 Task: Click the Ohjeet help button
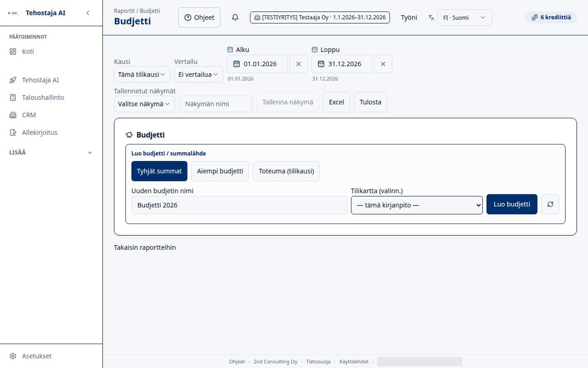coord(199,17)
